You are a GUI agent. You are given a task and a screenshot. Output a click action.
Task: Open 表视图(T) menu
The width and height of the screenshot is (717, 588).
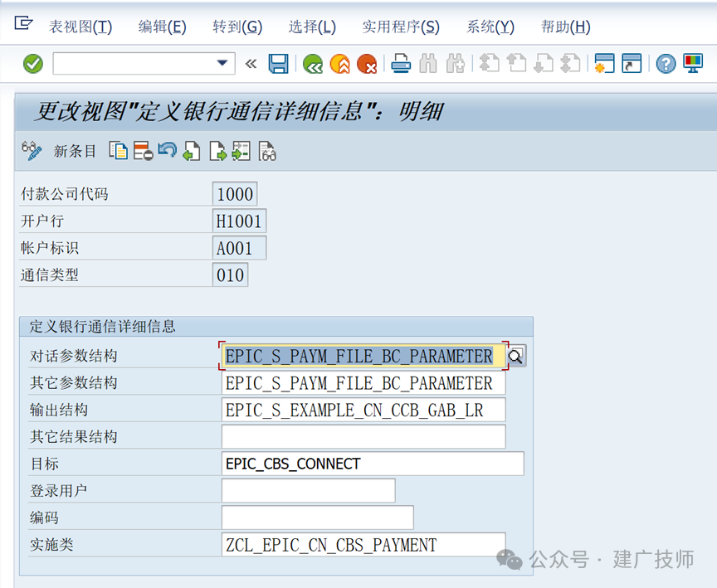(80, 27)
